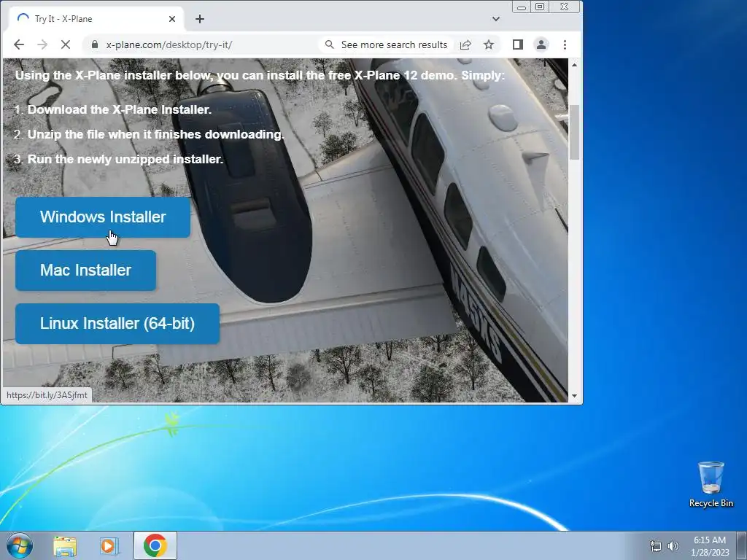Open the volume tray icon
The width and height of the screenshot is (747, 560).
[673, 546]
